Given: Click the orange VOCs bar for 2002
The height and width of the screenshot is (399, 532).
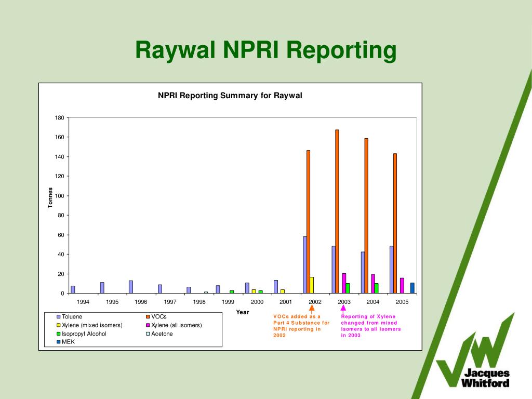Looking at the screenshot, I should pos(309,222).
